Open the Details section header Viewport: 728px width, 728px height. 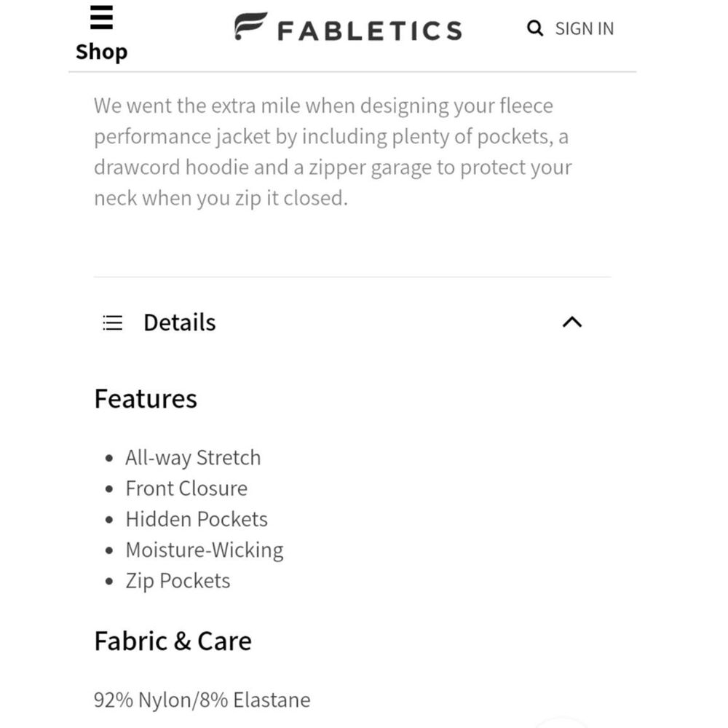point(178,323)
